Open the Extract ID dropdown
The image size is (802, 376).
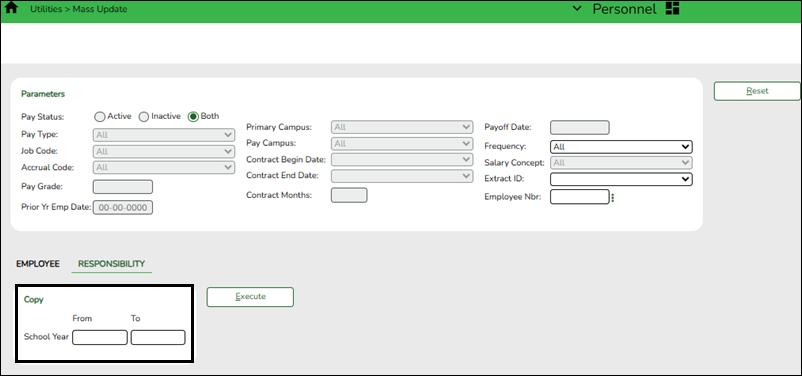coord(621,179)
